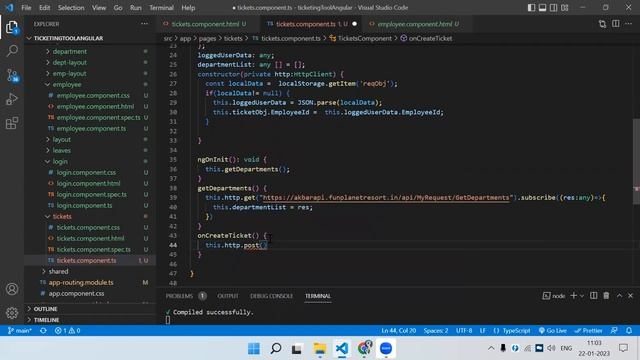Screen dimensions: 640x360
Task: Open customize layout icon in title bar
Action: tap(565, 8)
